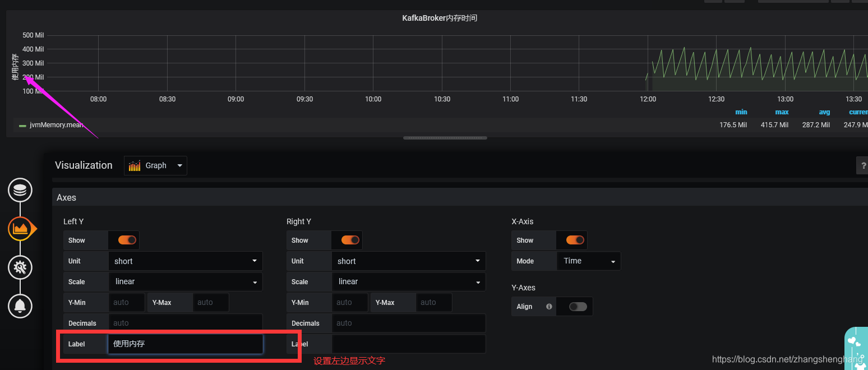Open the General settings gear icon
The height and width of the screenshot is (370, 868).
tap(20, 267)
